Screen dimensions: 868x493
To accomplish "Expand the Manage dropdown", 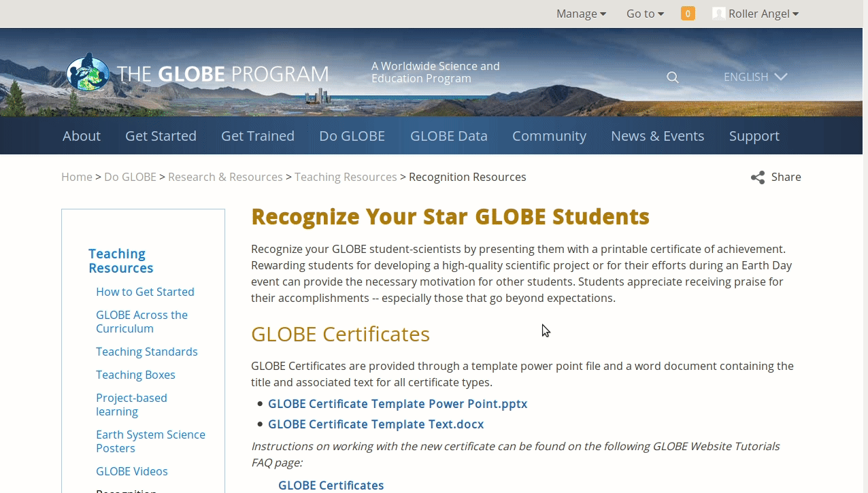I will (580, 14).
